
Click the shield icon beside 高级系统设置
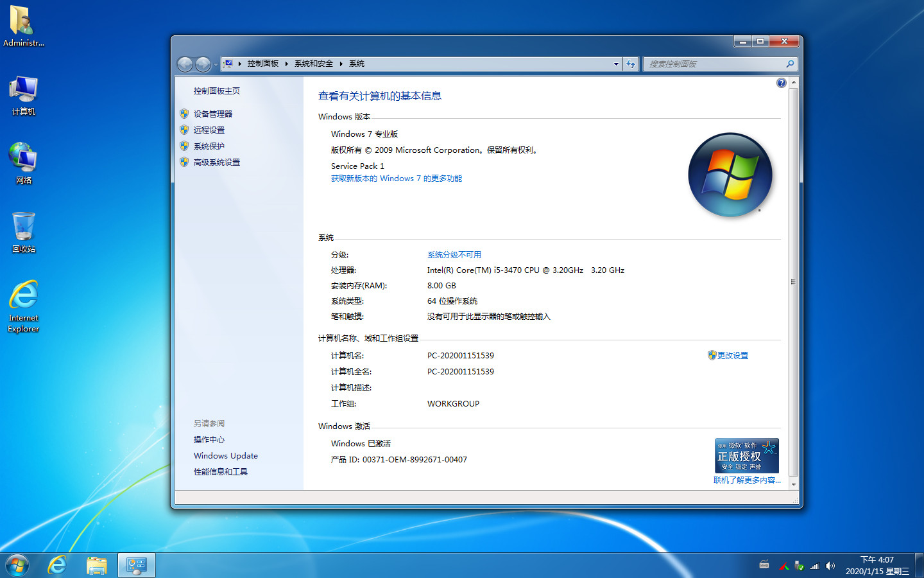[184, 162]
